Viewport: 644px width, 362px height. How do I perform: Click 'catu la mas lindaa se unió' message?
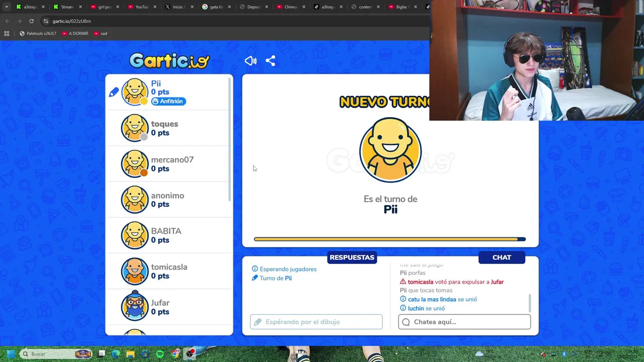(x=438, y=299)
